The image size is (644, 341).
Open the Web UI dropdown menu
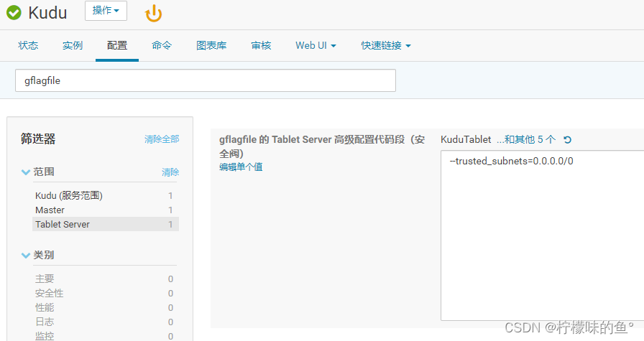[x=316, y=45]
